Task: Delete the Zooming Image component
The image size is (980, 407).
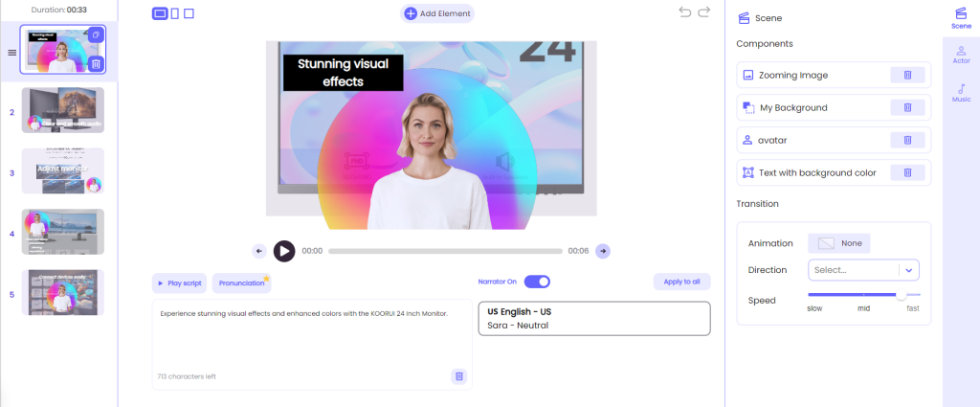Action: coord(907,75)
